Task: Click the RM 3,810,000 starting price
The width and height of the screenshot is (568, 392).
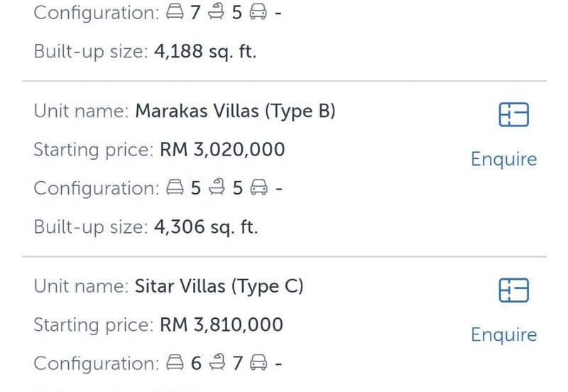Action: [x=222, y=325]
